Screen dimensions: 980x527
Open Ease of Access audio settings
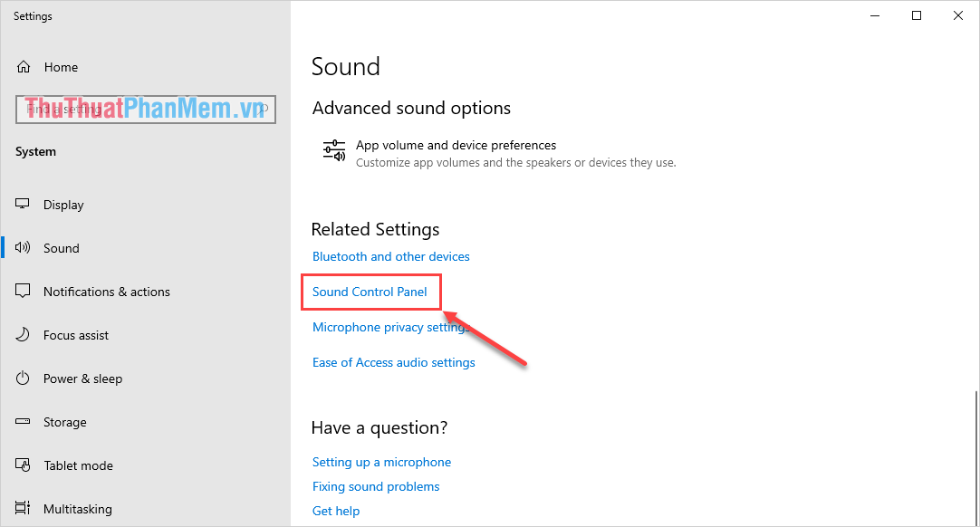click(x=393, y=361)
